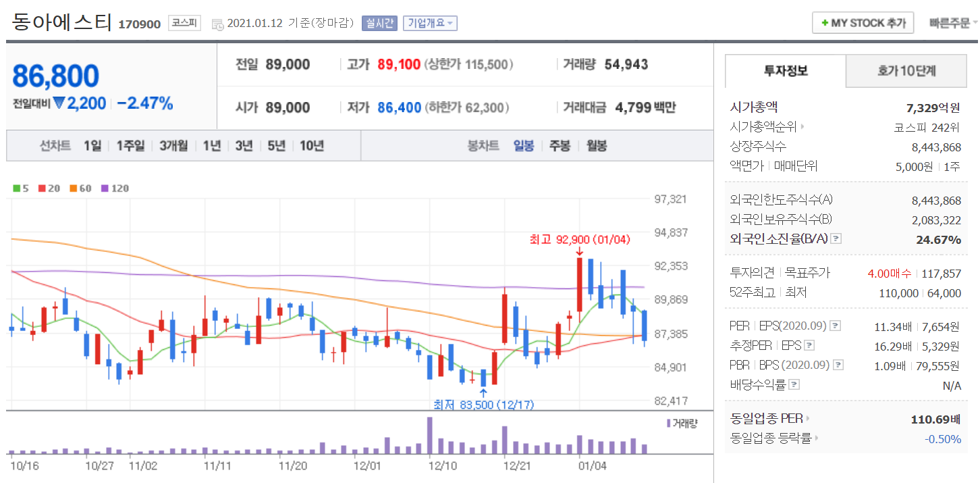Expand the 동일업종 PER details arrow
Viewport: 980px width, 483px height.
[808, 419]
